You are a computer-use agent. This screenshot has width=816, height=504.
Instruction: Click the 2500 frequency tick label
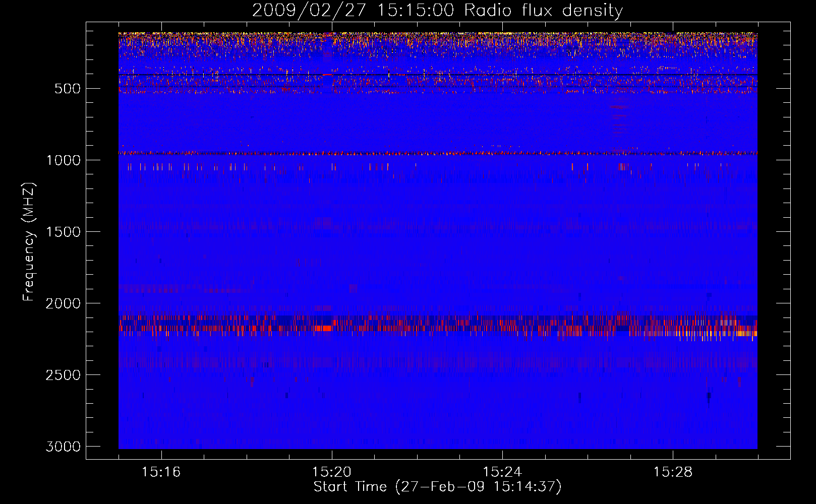click(64, 375)
